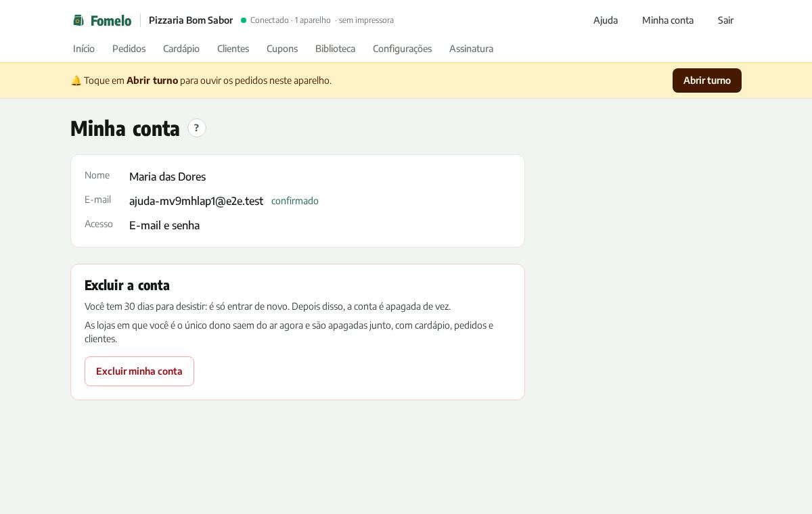Open the Assinatura tab

(x=471, y=49)
